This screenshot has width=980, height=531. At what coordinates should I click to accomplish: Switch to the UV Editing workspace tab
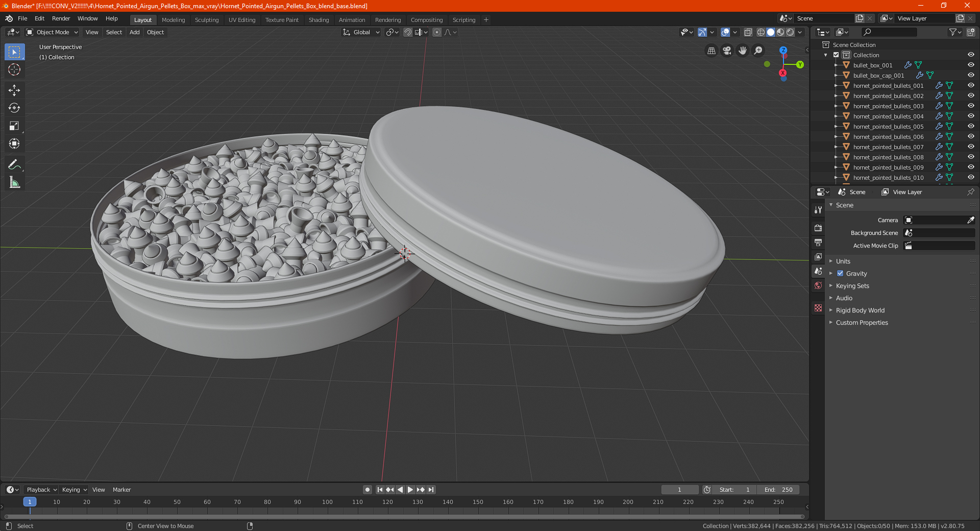coord(242,20)
